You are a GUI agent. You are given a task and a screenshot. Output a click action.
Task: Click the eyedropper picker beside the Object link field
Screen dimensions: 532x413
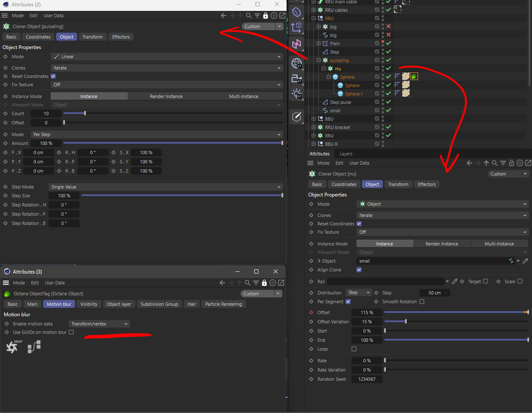click(x=525, y=261)
